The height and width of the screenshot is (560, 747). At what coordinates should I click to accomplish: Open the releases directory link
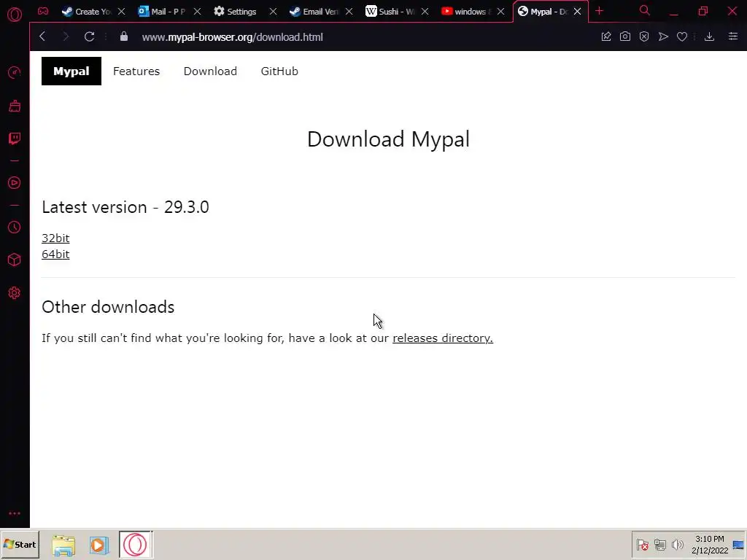pyautogui.click(x=443, y=338)
